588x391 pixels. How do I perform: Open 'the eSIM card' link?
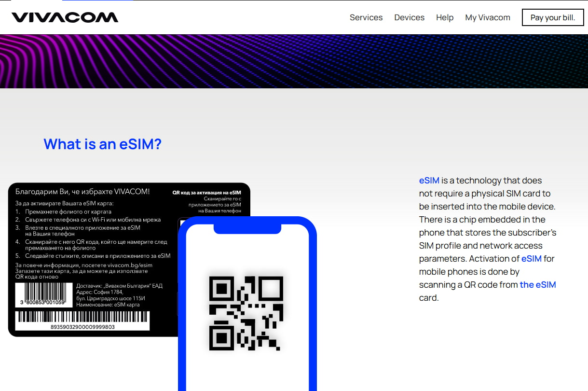537,284
